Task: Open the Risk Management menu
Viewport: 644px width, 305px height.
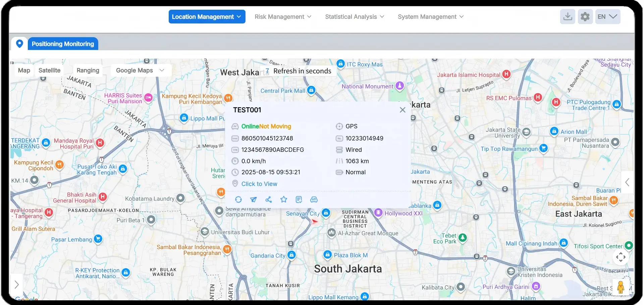Action: coord(283,17)
